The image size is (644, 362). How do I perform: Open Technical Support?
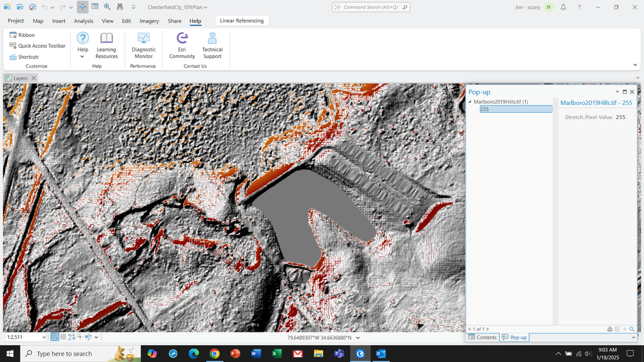click(x=212, y=45)
